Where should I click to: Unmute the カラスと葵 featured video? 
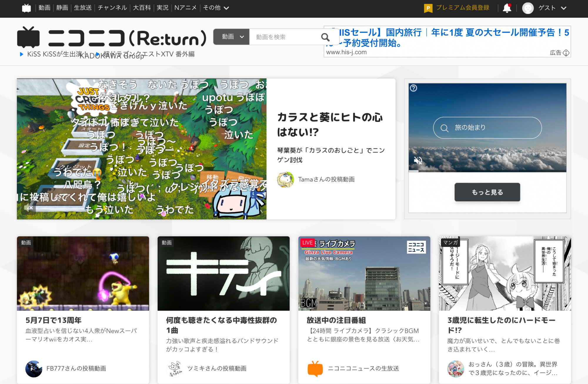(29, 208)
